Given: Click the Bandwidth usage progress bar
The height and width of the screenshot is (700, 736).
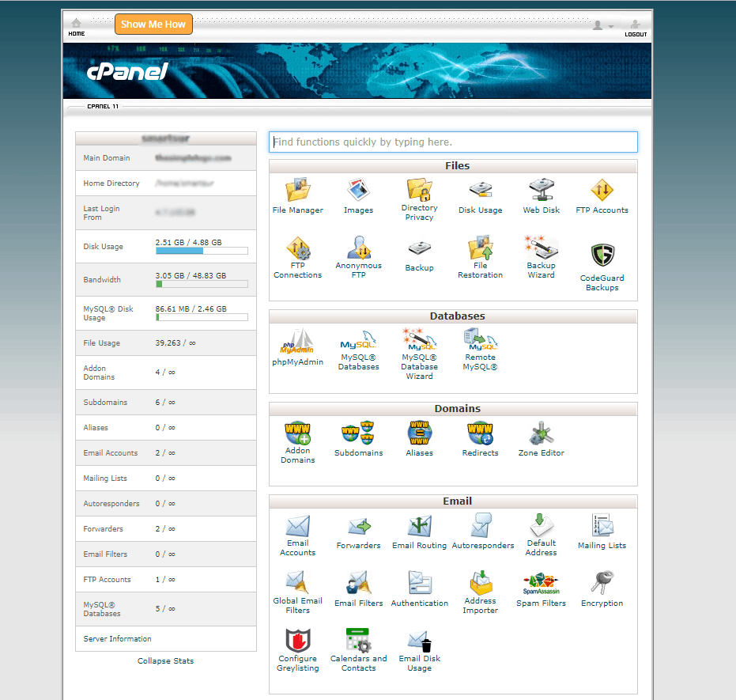Looking at the screenshot, I should (202, 284).
